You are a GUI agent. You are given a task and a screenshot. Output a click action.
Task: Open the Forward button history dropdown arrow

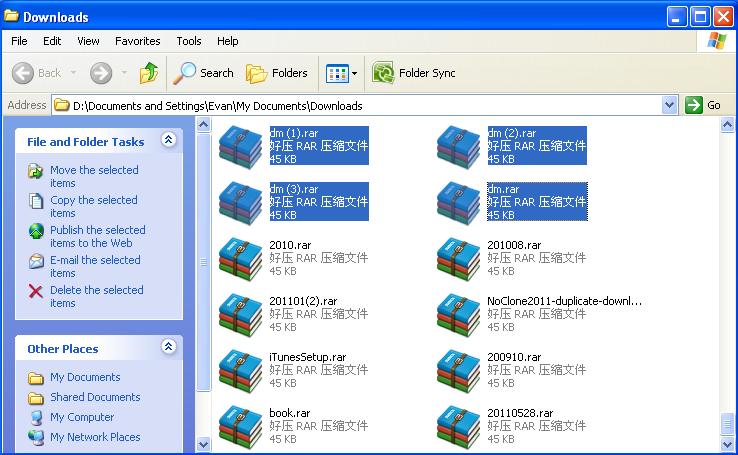click(124, 73)
